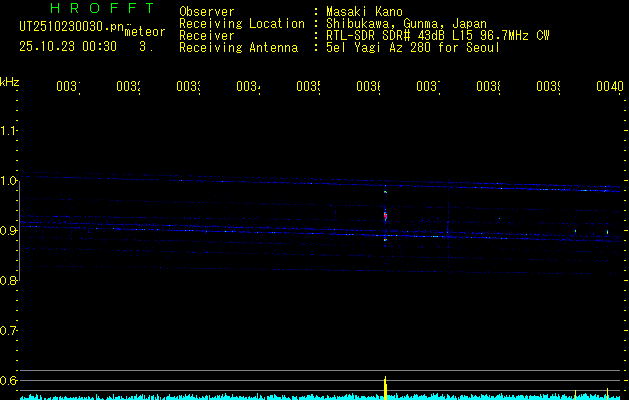Click the kHz axis unit label
This screenshot has width=629, height=400.
tap(10, 81)
